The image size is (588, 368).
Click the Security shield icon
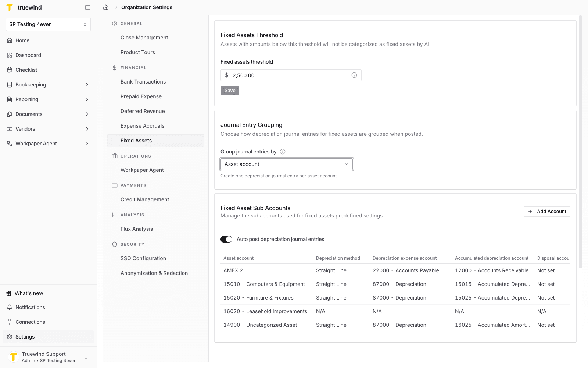[115, 244]
